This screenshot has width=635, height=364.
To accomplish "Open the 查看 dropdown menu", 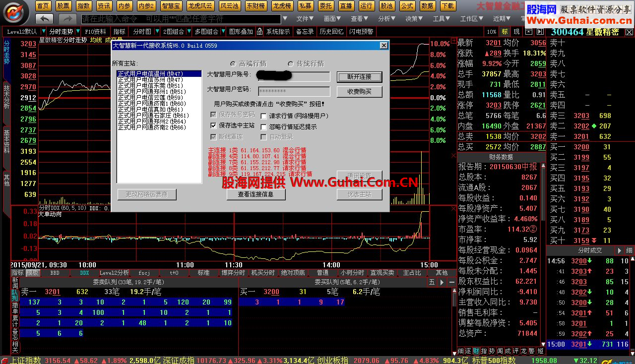I will point(359,19).
